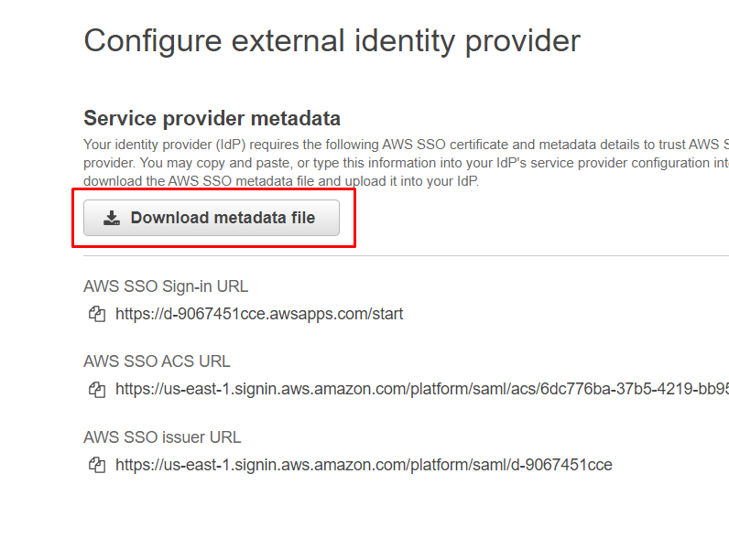The width and height of the screenshot is (729, 560).
Task: Copy the AWS SSO Sign-in URL
Action: 96,314
